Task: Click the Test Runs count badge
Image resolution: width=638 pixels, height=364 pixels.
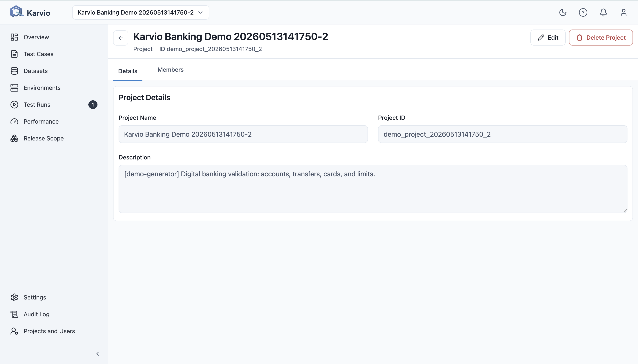Action: pyautogui.click(x=93, y=105)
